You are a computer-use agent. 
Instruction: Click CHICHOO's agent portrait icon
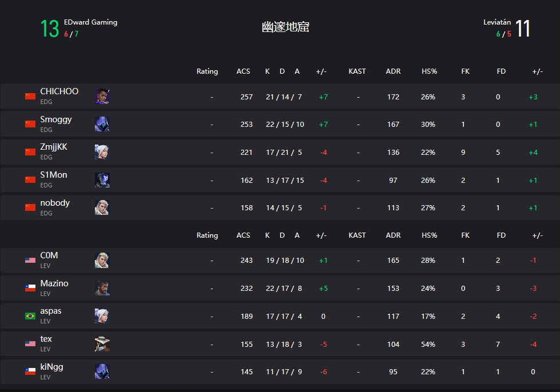coord(102,96)
